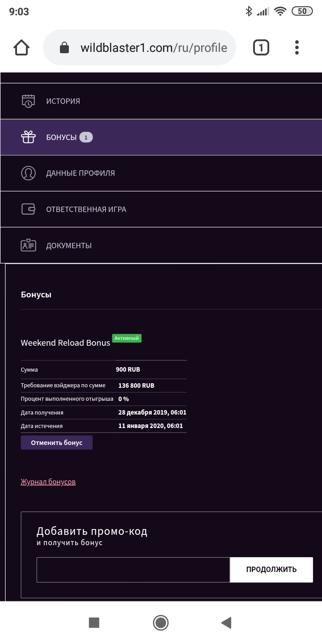Tap the padlock icon in address bar
Viewport: 322px width, 644px height.
coord(64,48)
